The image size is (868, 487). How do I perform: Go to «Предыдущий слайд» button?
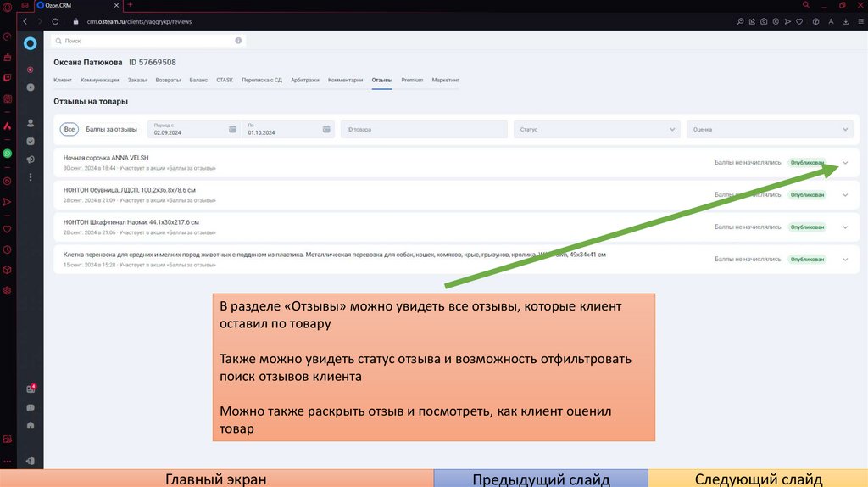point(541,479)
